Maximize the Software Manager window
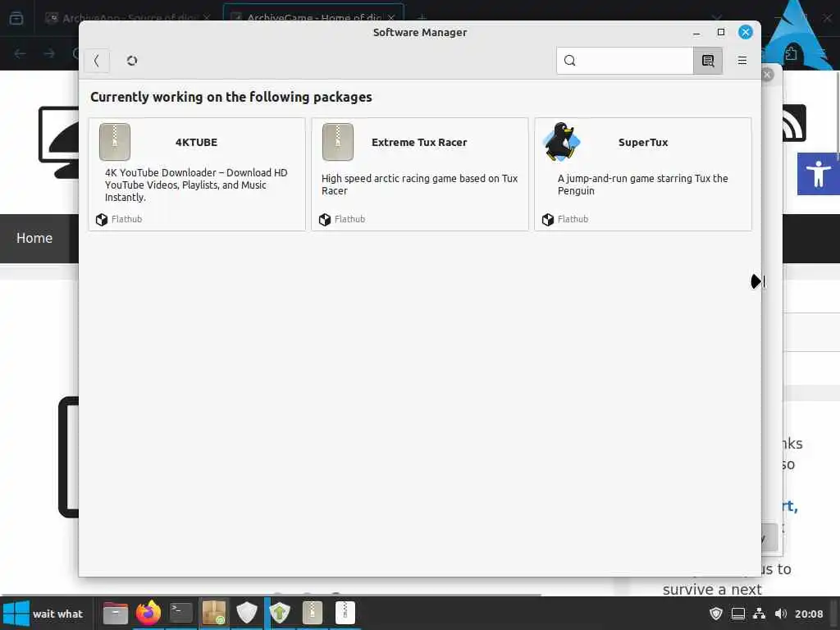This screenshot has height=630, width=840. tap(720, 32)
